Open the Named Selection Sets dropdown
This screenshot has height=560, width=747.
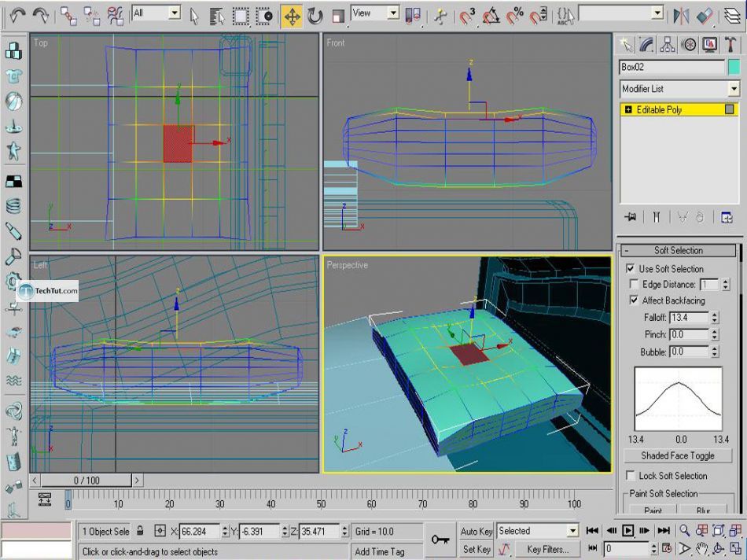click(x=658, y=13)
